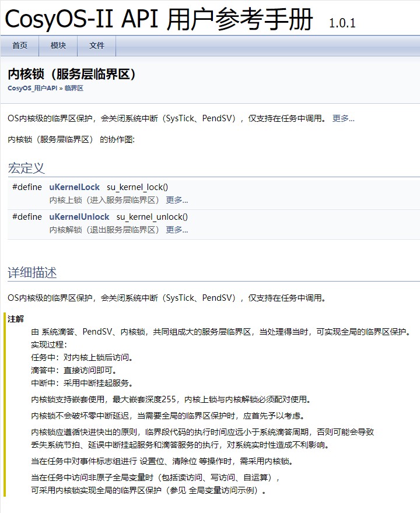Click the 实现过程： line
420x513 pixels.
[49, 345]
